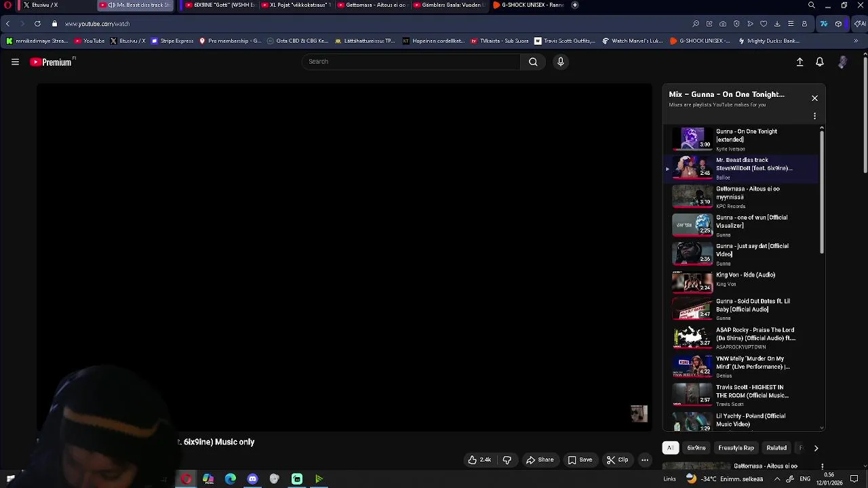Open Opera tab search magnifier

[x=811, y=5]
